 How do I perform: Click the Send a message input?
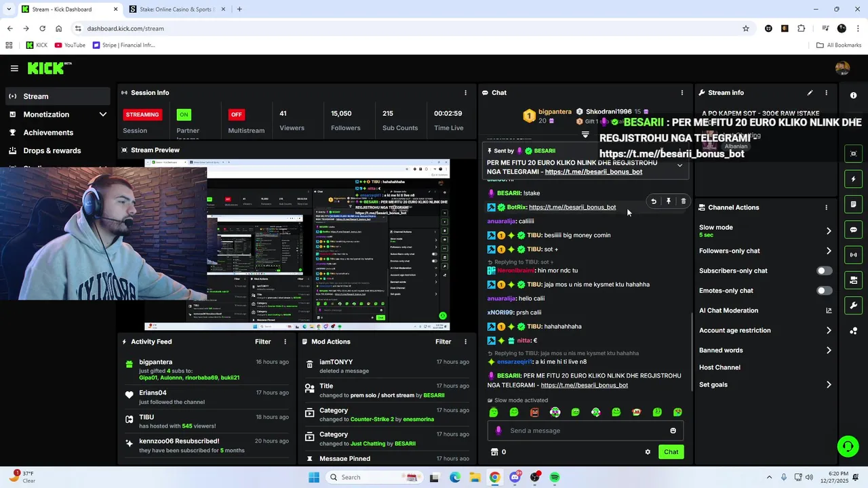click(585, 430)
